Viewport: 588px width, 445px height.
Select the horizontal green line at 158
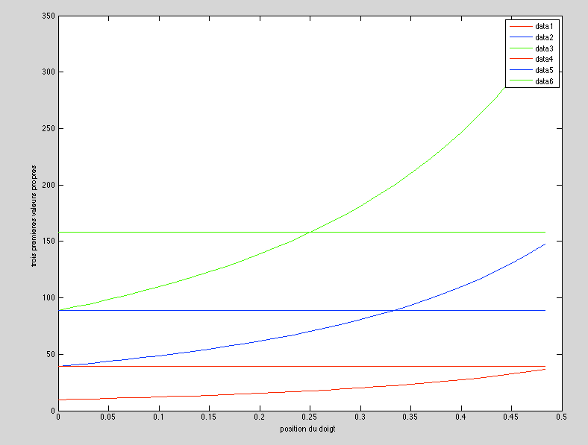tap(302, 232)
